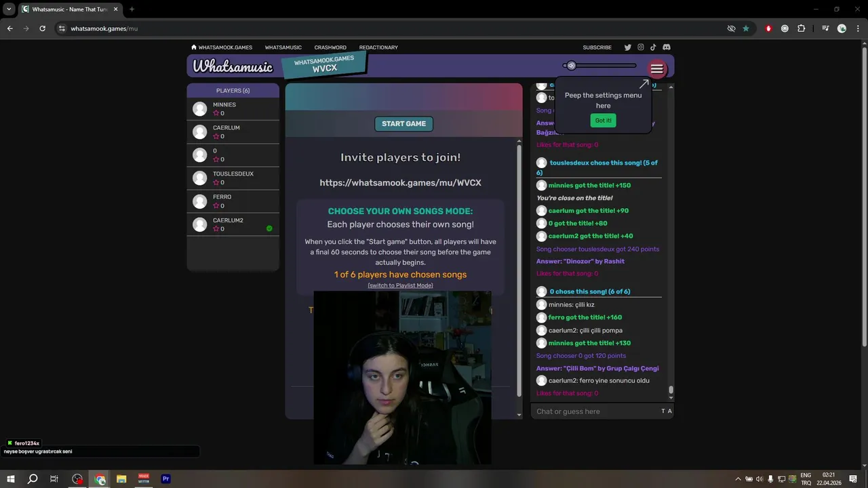868x488 pixels.
Task: Reload the page with browser refresh
Action: 42,28
